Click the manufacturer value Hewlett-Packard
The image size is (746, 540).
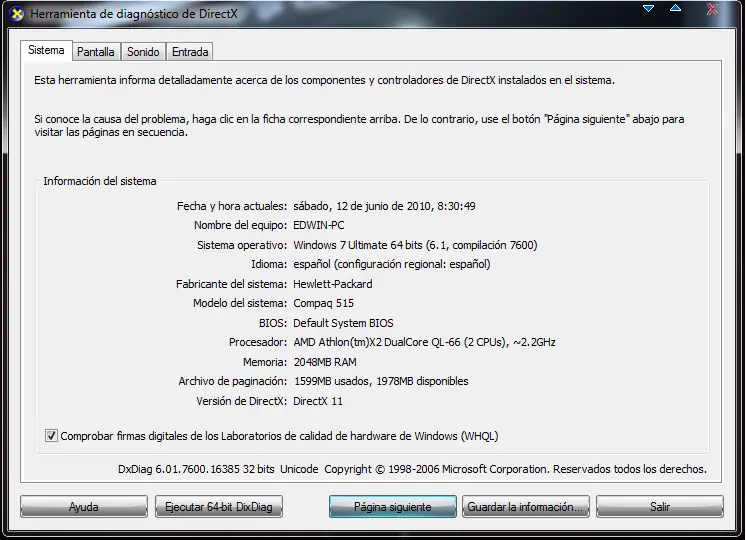pos(333,284)
